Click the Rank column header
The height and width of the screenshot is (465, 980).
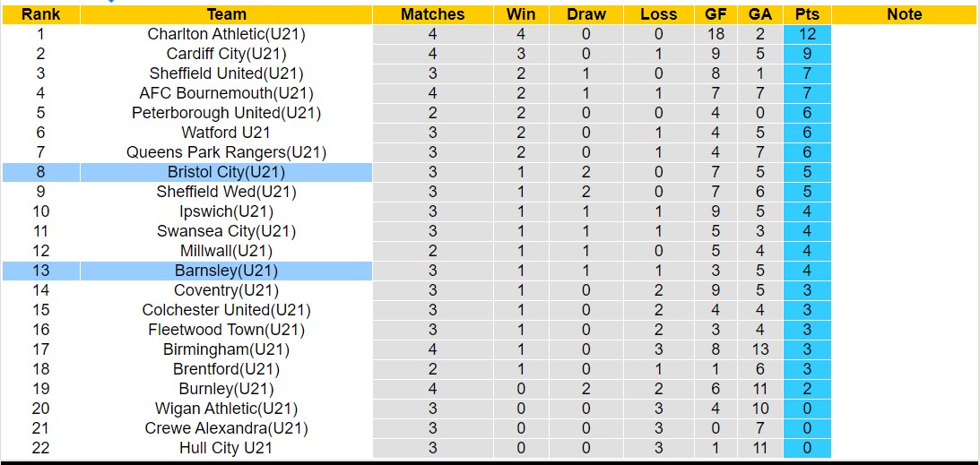[x=40, y=14]
